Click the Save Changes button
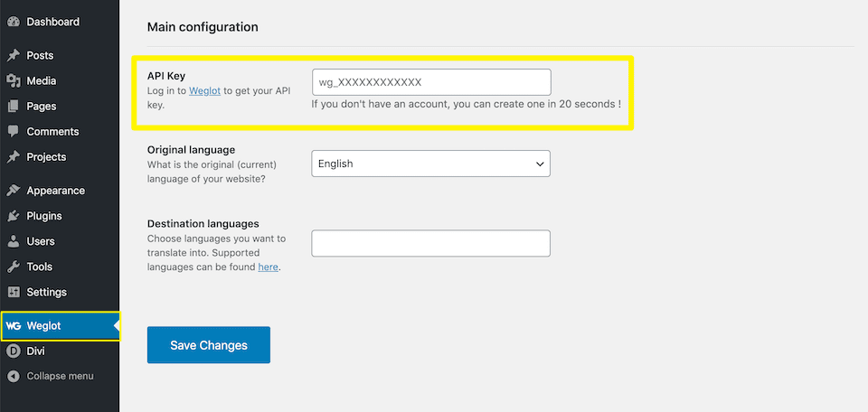The image size is (868, 412). tap(209, 345)
